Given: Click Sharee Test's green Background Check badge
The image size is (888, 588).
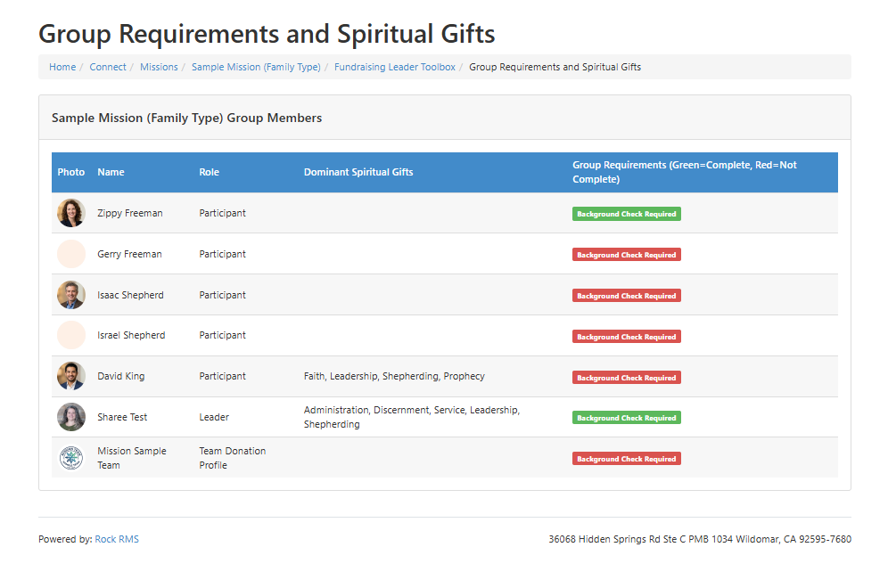Looking at the screenshot, I should [627, 418].
